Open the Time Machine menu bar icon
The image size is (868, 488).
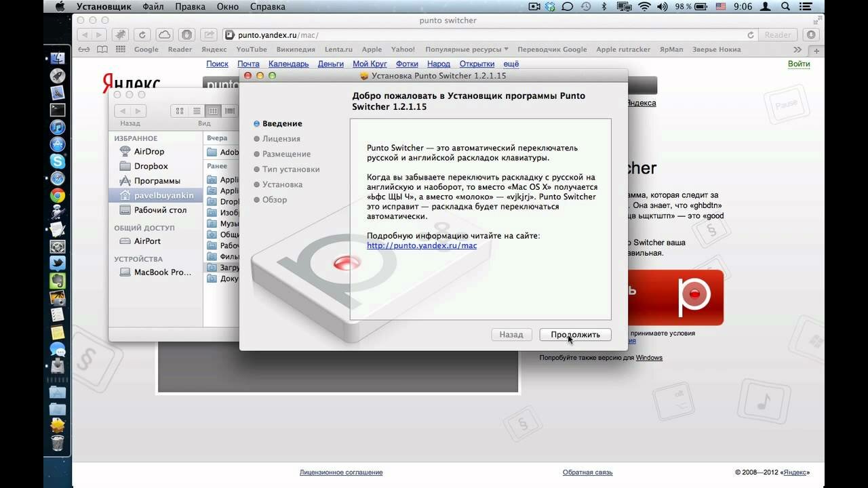[x=585, y=7]
